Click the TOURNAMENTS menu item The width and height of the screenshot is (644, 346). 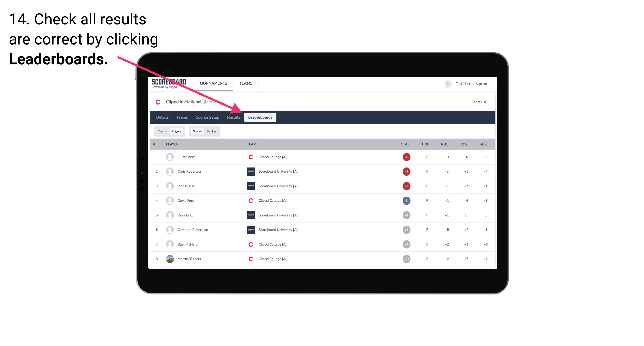[x=212, y=84]
